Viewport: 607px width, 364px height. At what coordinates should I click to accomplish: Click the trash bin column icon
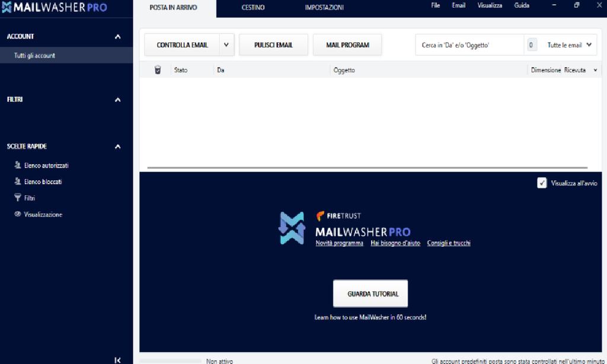coord(158,70)
